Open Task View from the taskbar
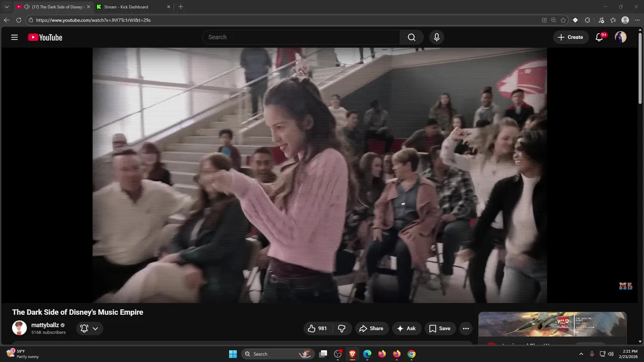 coord(324,354)
